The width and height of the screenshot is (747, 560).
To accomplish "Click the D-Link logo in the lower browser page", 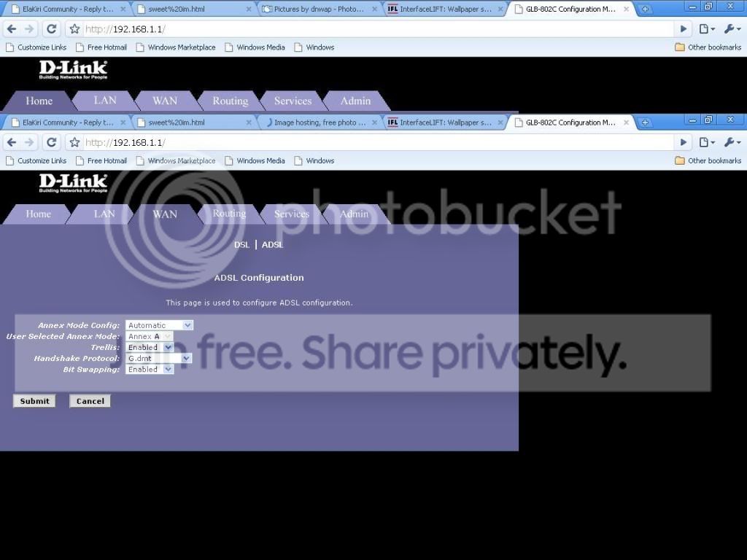I will coord(74,183).
